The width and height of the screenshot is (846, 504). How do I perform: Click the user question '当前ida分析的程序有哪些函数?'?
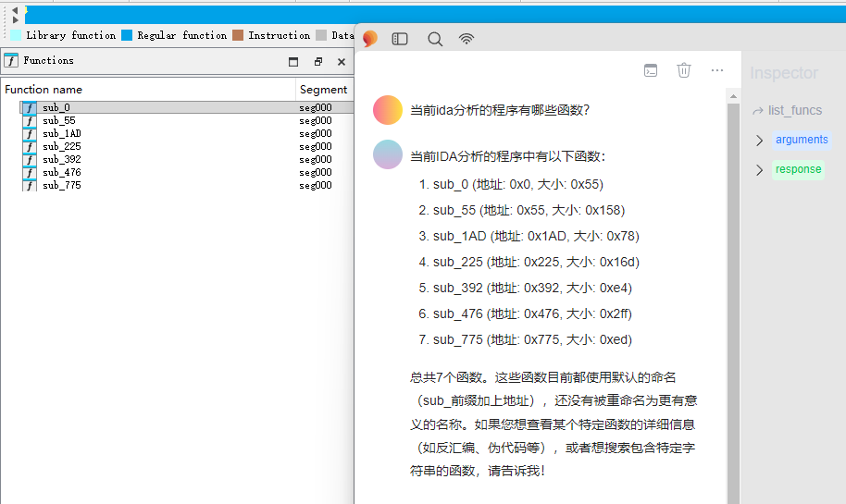(500, 110)
